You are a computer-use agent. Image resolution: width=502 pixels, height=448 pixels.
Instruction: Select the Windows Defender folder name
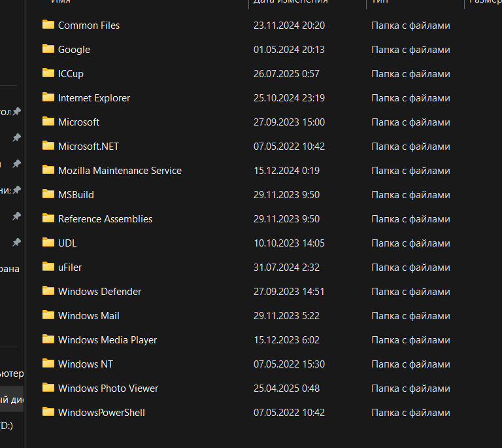tap(99, 292)
